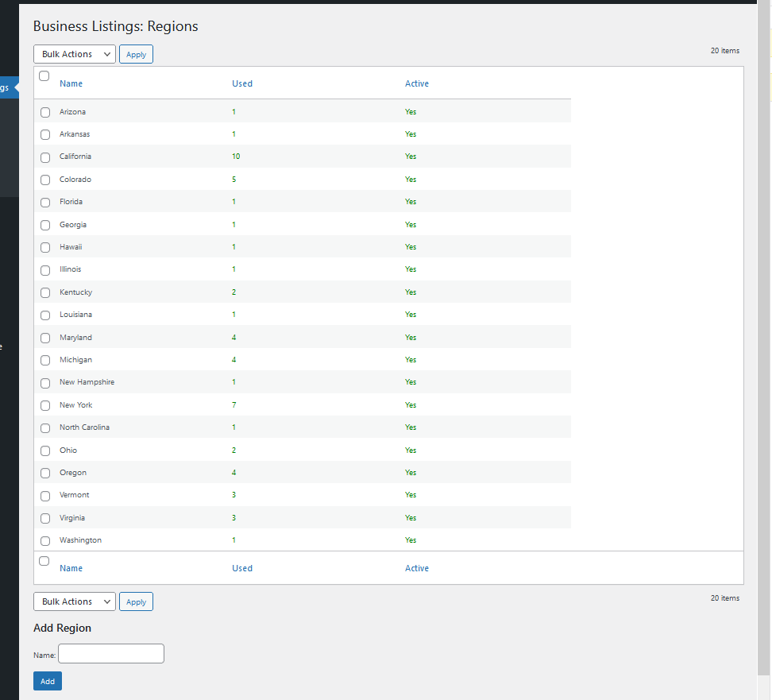Open the top Bulk Actions dropdown
Viewport: 772px width, 700px height.
coord(74,54)
